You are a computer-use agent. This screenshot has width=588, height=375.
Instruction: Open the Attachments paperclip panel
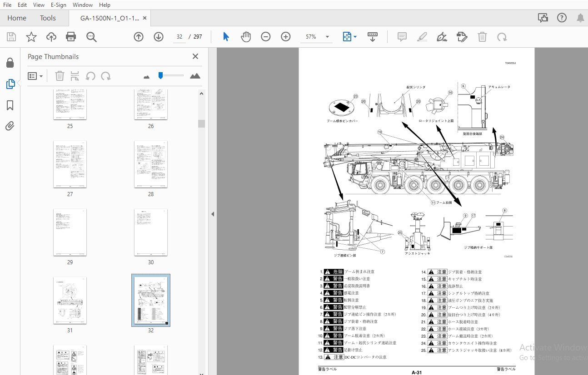(10, 126)
